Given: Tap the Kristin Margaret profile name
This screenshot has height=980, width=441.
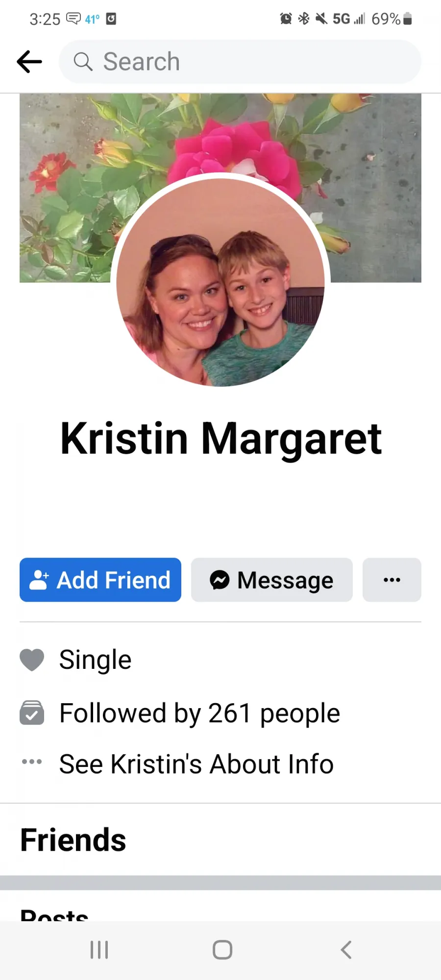Looking at the screenshot, I should click(220, 439).
